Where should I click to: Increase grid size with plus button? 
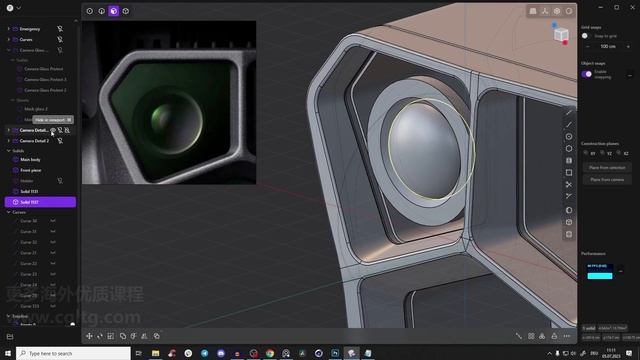click(x=628, y=47)
